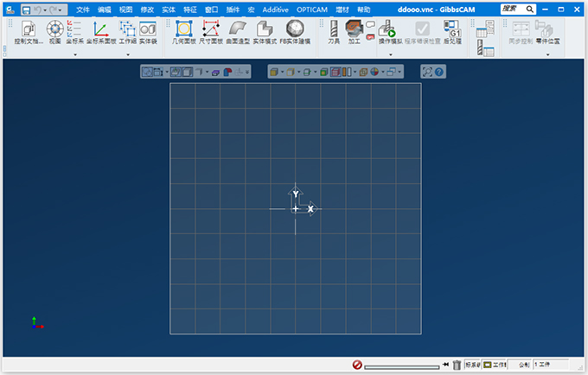Show the 尺寸面板 dimension palette
The width and height of the screenshot is (588, 375).
(x=211, y=33)
